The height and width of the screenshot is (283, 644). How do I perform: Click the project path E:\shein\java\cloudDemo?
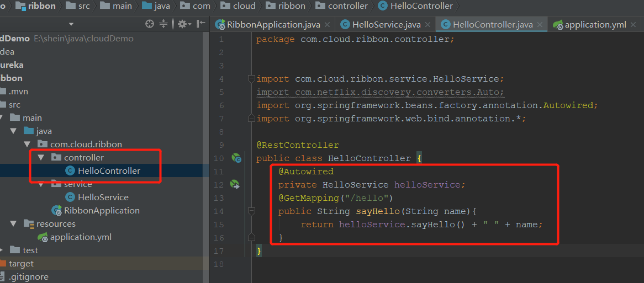point(83,39)
